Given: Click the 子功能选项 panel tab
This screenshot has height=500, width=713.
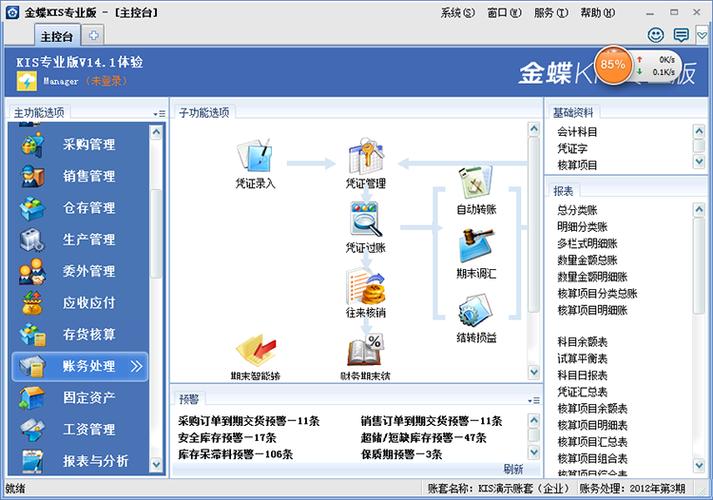Looking at the screenshot, I should [204, 112].
